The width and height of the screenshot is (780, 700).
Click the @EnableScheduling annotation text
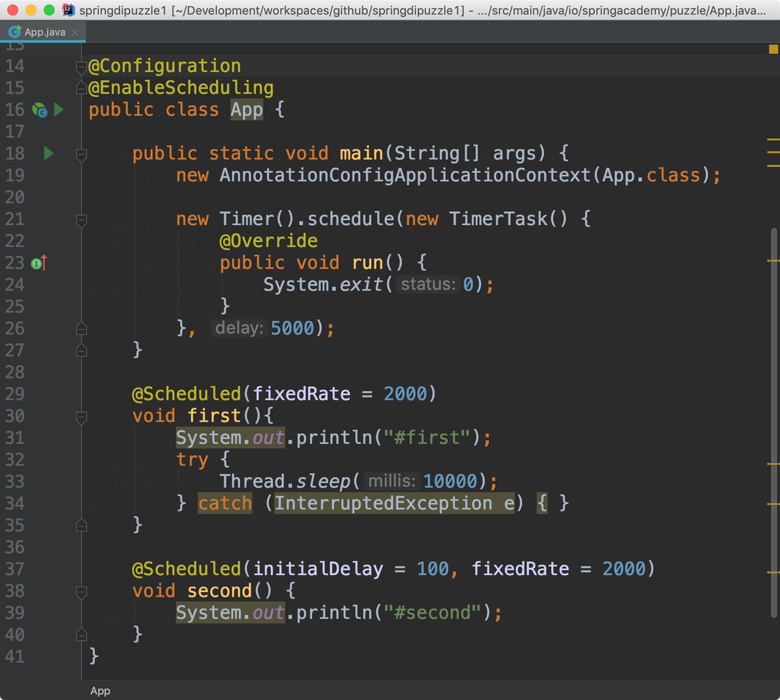181,88
